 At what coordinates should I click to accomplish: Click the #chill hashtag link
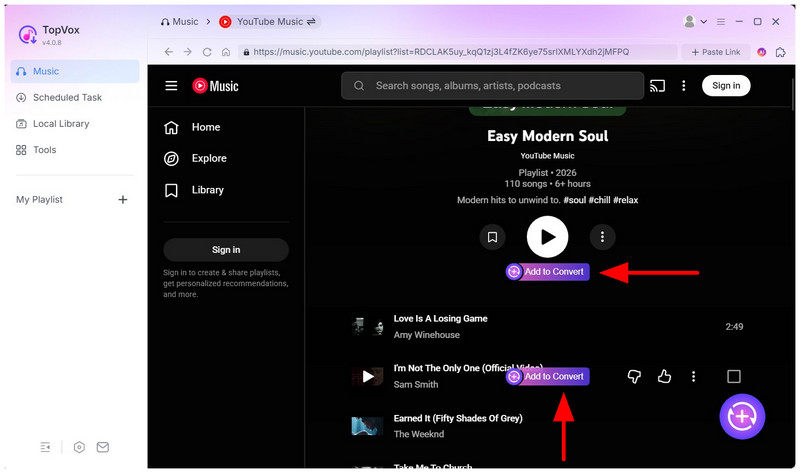coord(599,200)
